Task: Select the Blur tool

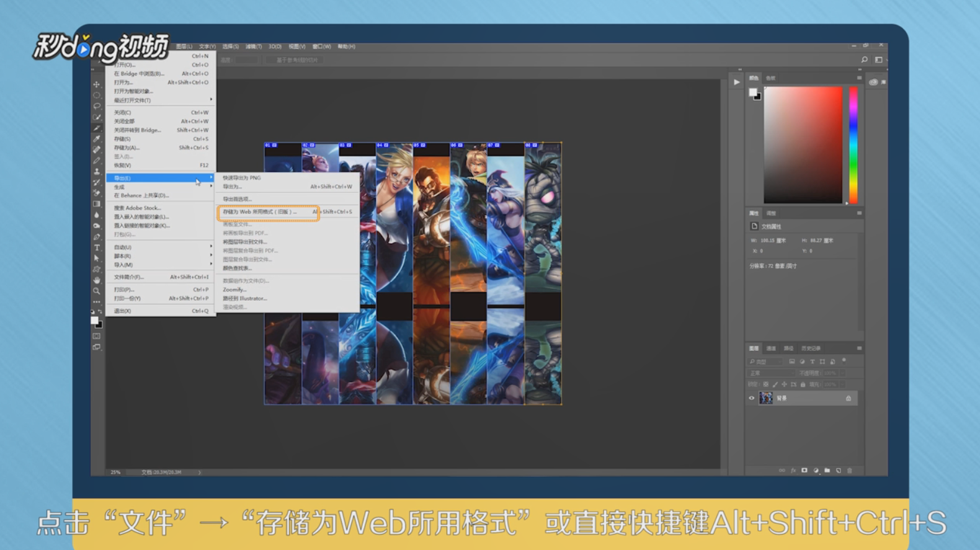Action: (x=97, y=215)
